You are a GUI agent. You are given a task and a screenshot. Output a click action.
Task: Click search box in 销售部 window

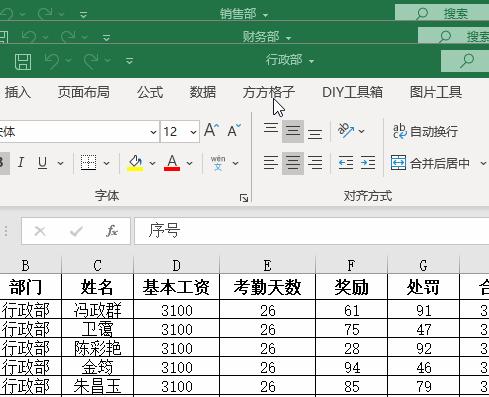point(442,13)
